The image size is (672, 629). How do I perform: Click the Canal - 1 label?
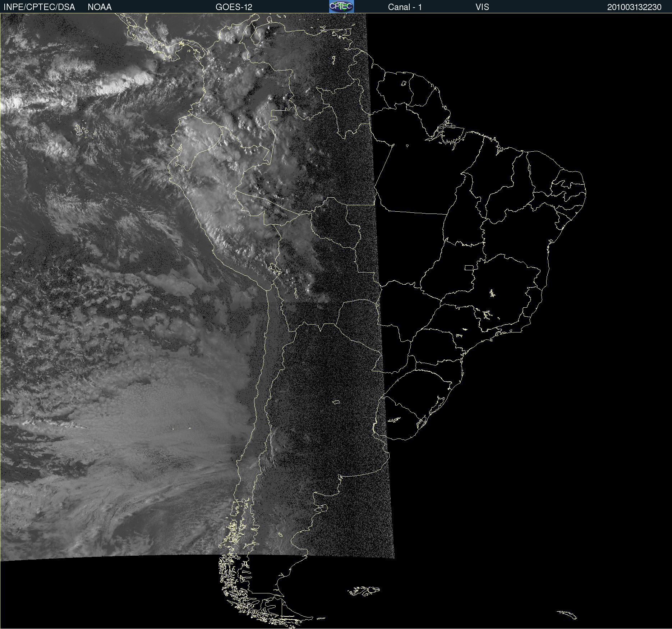coord(405,7)
